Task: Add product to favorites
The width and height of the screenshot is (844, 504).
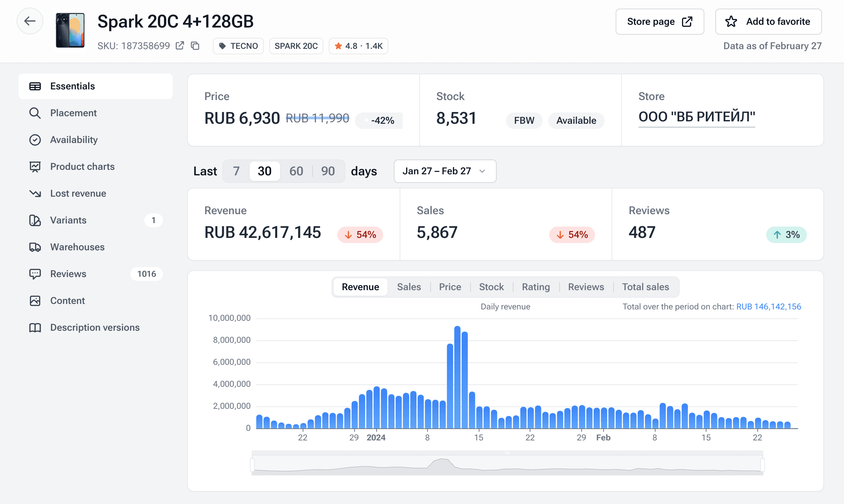Action: pyautogui.click(x=768, y=21)
